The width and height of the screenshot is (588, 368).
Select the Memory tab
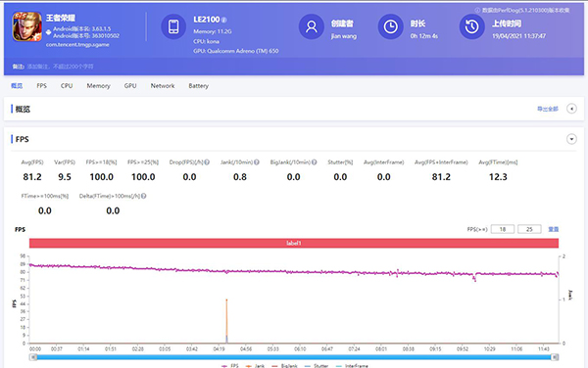point(99,86)
